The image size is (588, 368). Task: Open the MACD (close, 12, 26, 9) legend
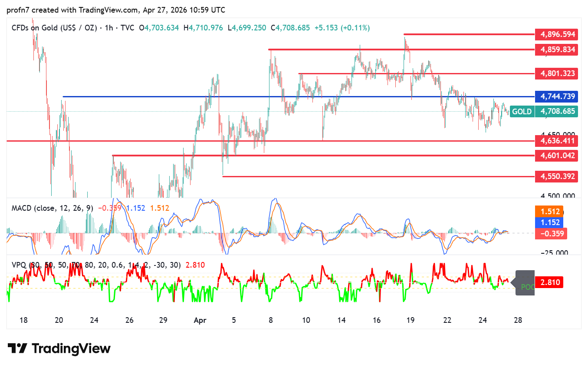(53, 208)
